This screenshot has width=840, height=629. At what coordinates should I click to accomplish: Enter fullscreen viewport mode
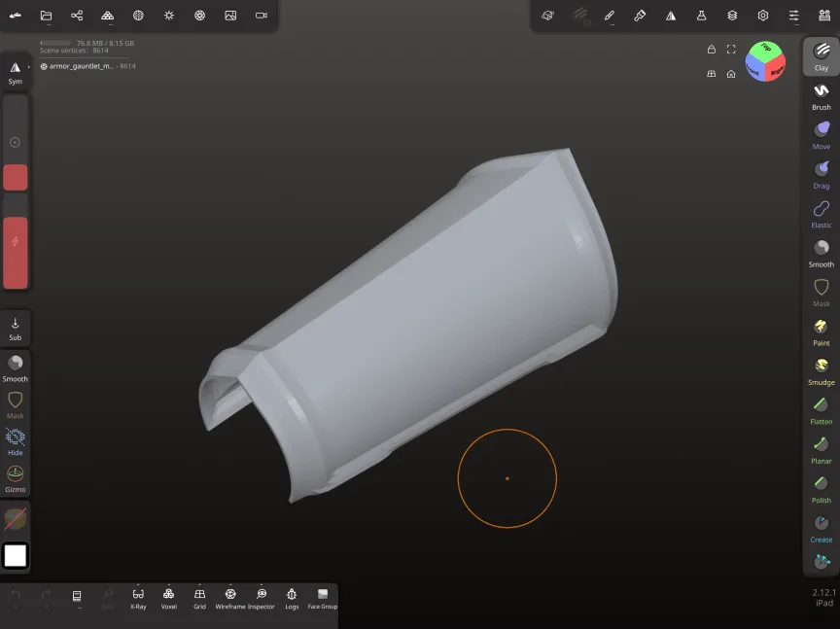[731, 50]
